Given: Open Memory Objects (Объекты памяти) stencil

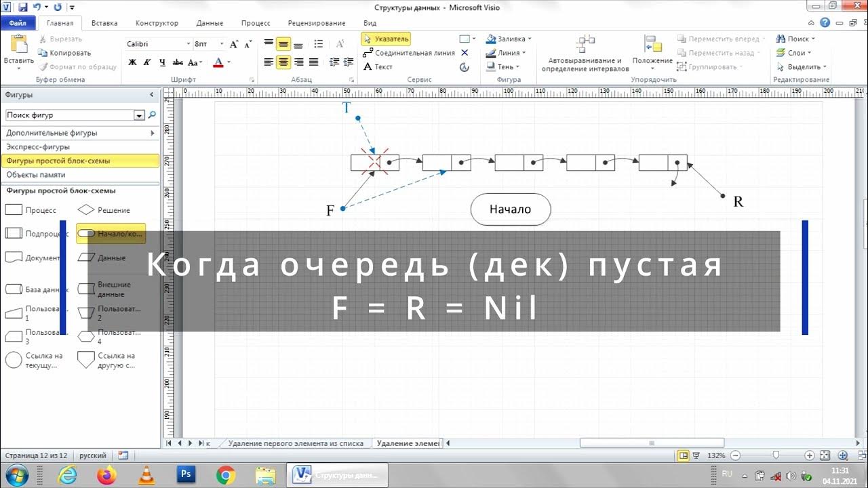Looking at the screenshot, I should coord(81,175).
